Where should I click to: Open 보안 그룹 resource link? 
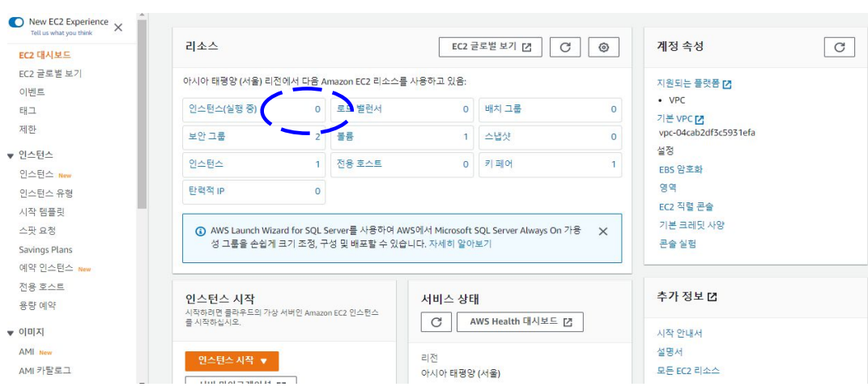tap(206, 136)
